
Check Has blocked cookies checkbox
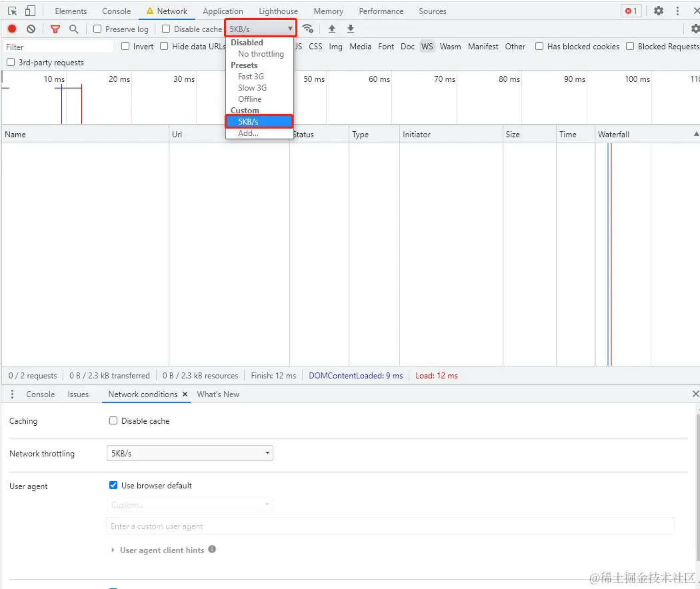[539, 46]
